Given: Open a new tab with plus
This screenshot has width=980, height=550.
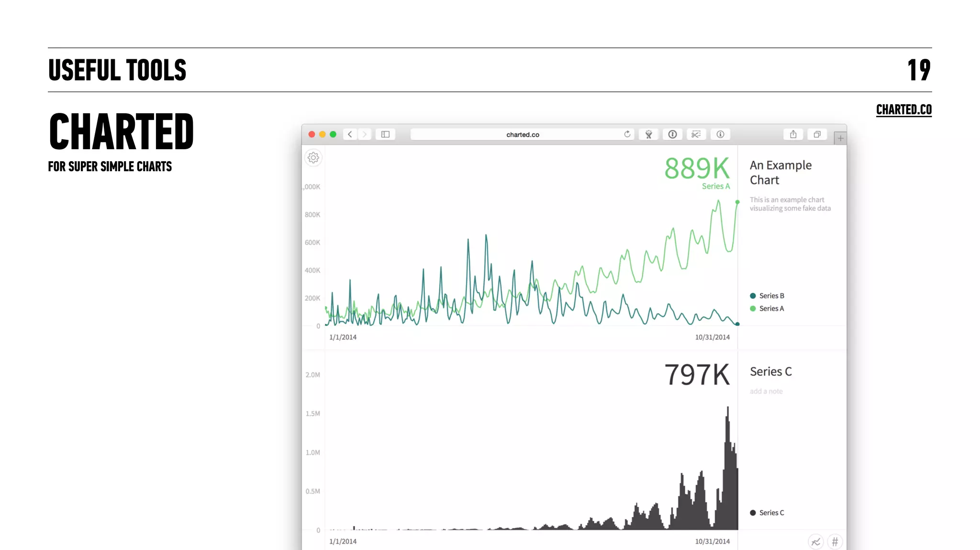Looking at the screenshot, I should 840,138.
